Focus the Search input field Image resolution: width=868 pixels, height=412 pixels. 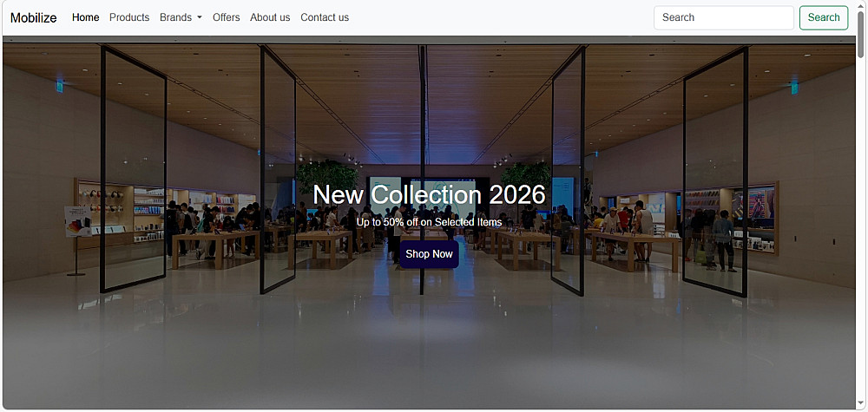(724, 17)
